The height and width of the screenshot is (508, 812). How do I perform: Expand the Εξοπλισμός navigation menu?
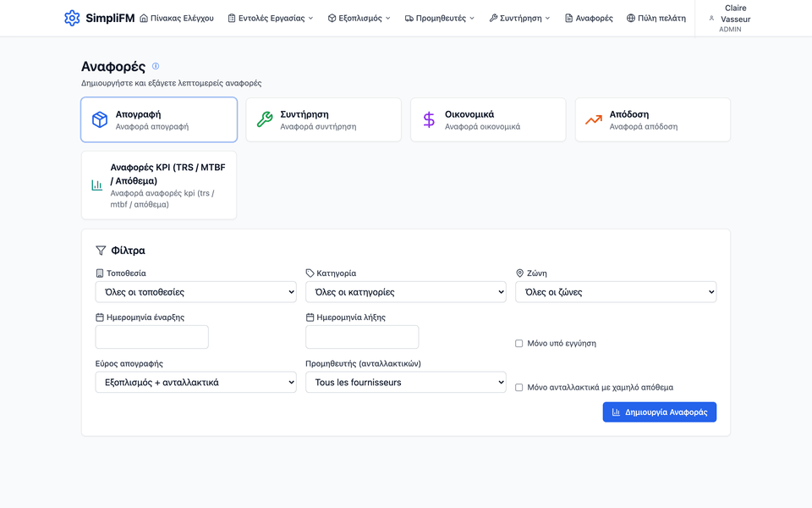pyautogui.click(x=359, y=18)
